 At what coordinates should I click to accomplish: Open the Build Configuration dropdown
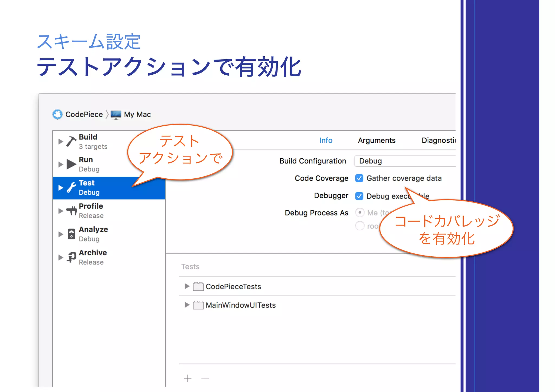405,161
